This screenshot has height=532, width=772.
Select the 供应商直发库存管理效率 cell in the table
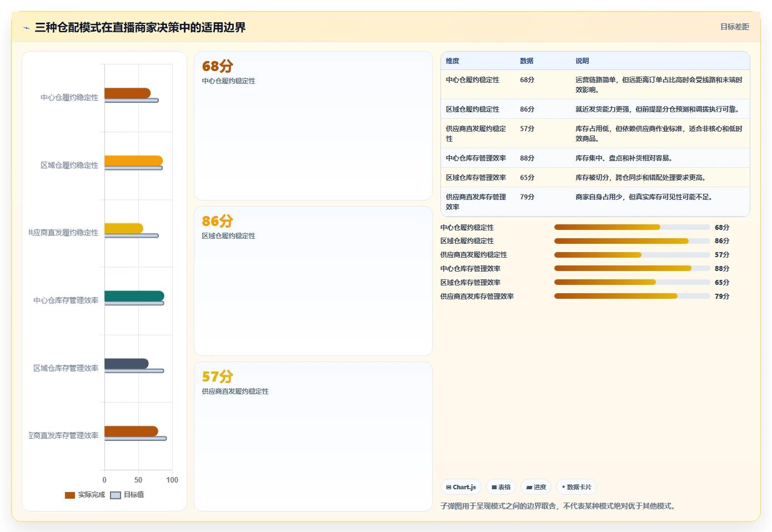477,202
